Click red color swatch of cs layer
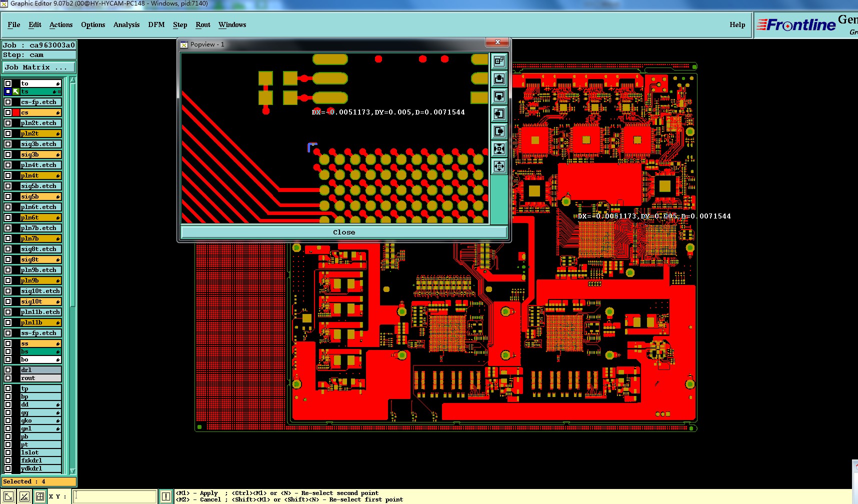 (16, 112)
